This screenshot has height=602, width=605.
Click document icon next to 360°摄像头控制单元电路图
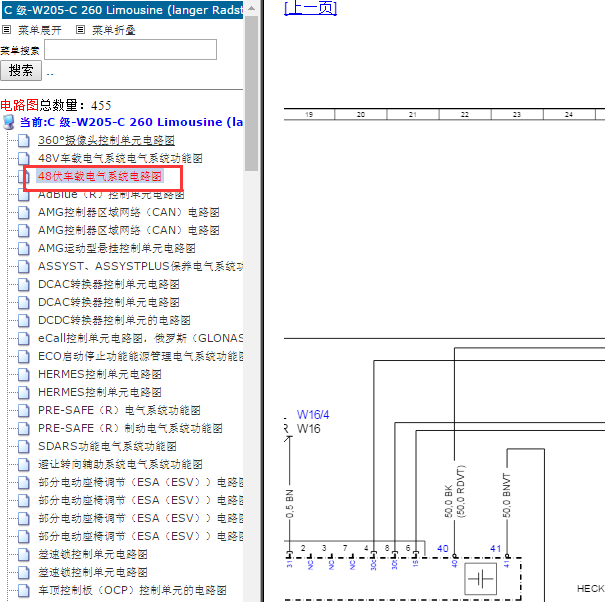click(24, 140)
